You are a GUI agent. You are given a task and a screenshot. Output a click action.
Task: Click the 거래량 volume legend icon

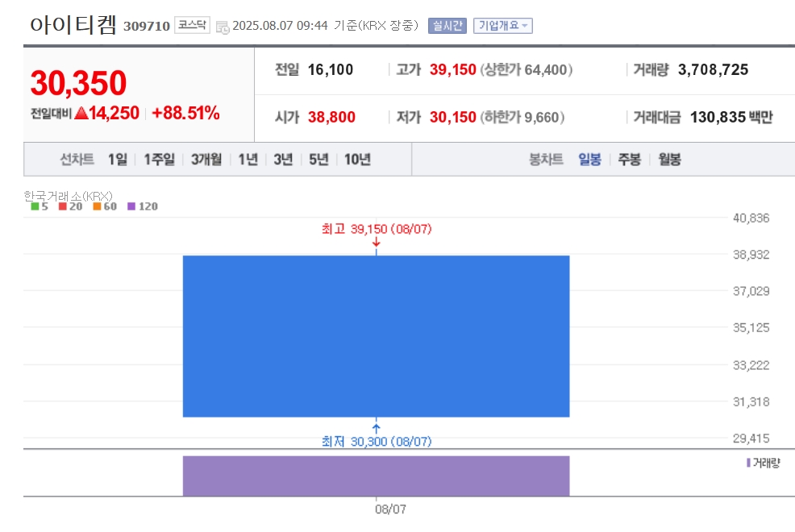(x=748, y=463)
